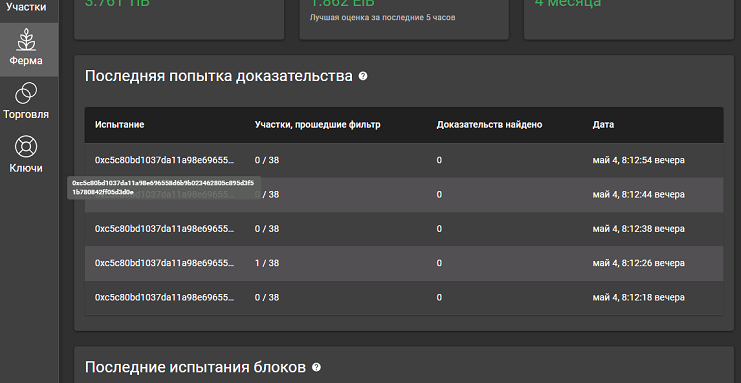
Task: Click the date май 4, 8:12:18 вечера
Action: tap(638, 297)
